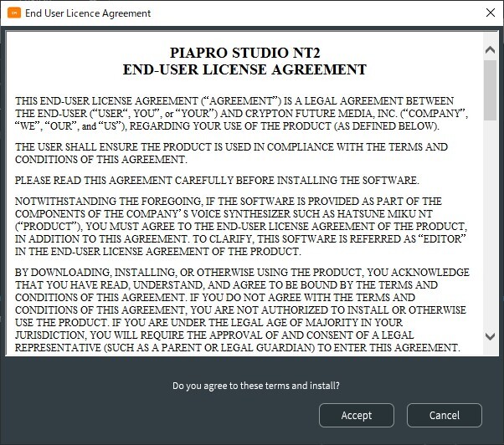Click the 'Do you agree to these terms' prompt

[256, 386]
